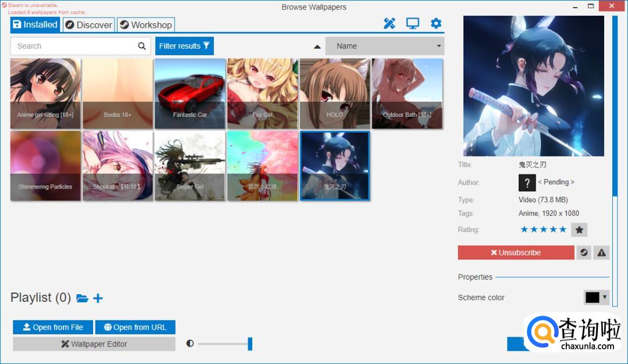Expand the Name sort dropdown

[x=439, y=46]
